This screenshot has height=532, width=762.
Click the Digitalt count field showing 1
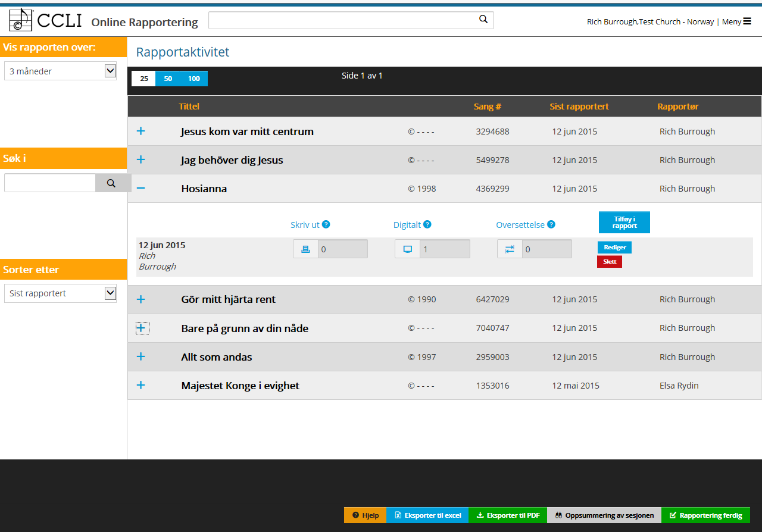coord(445,249)
